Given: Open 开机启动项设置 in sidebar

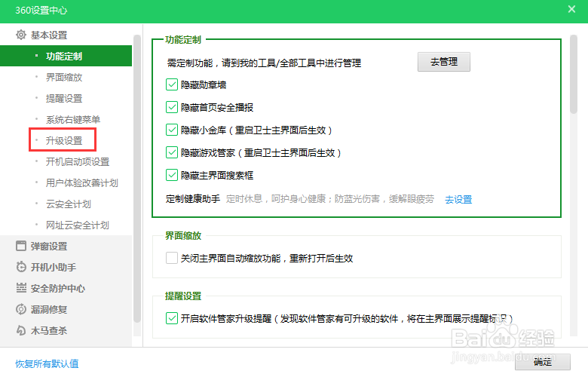Looking at the screenshot, I should tap(78, 161).
